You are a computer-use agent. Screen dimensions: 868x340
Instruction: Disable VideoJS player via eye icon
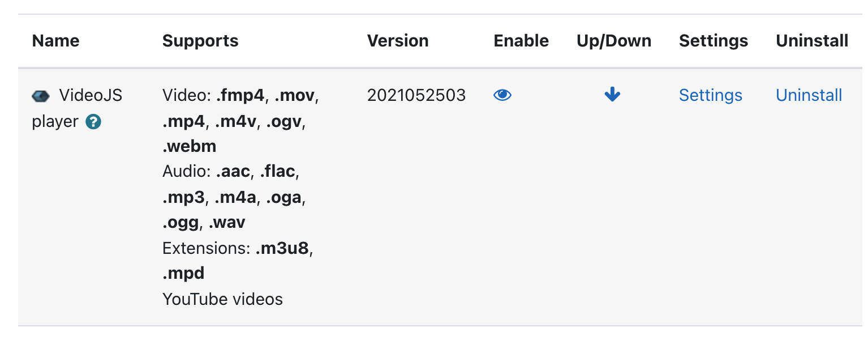click(502, 95)
